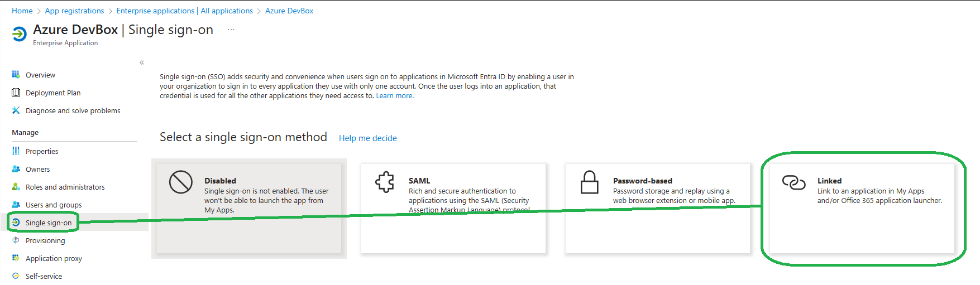Image resolution: width=980 pixels, height=285 pixels.
Task: Open Deployment Plan menu item
Action: coord(53,93)
